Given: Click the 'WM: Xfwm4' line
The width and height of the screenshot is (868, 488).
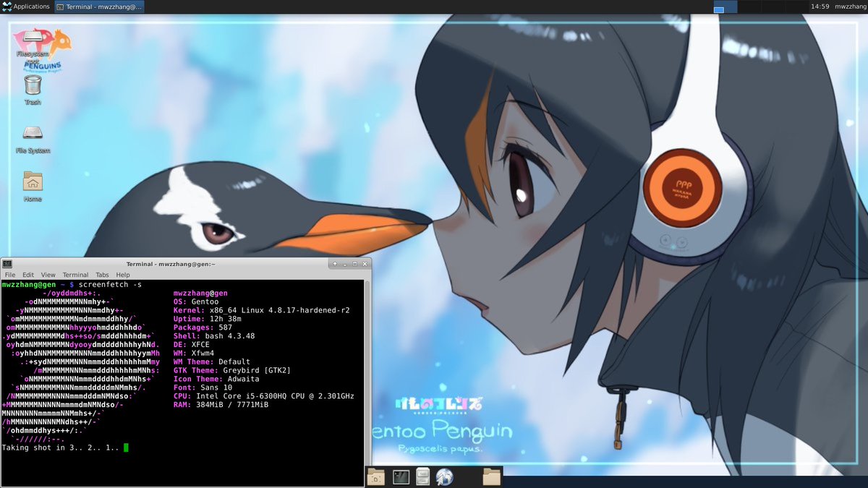Looking at the screenshot, I should point(194,354).
